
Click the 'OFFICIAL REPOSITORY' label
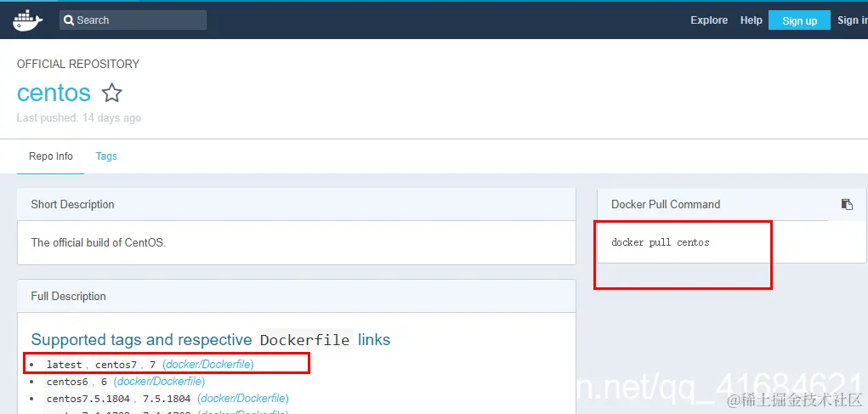tap(78, 65)
